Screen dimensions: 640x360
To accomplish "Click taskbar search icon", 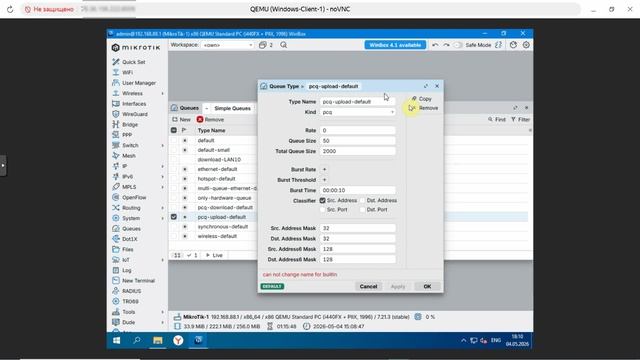I will tap(137, 340).
